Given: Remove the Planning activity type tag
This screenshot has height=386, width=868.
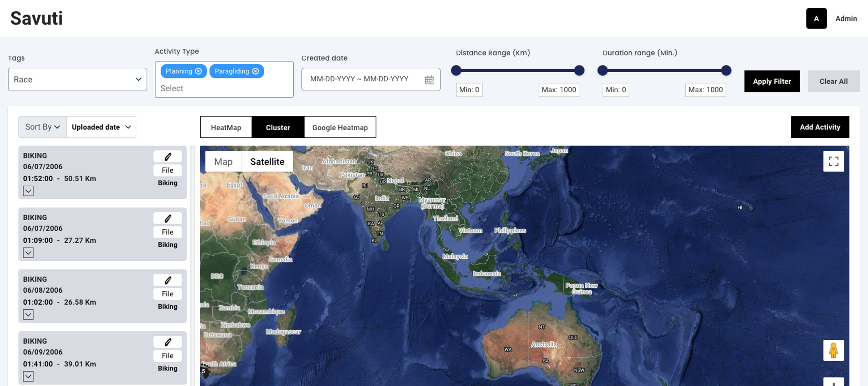Looking at the screenshot, I should tap(198, 71).
